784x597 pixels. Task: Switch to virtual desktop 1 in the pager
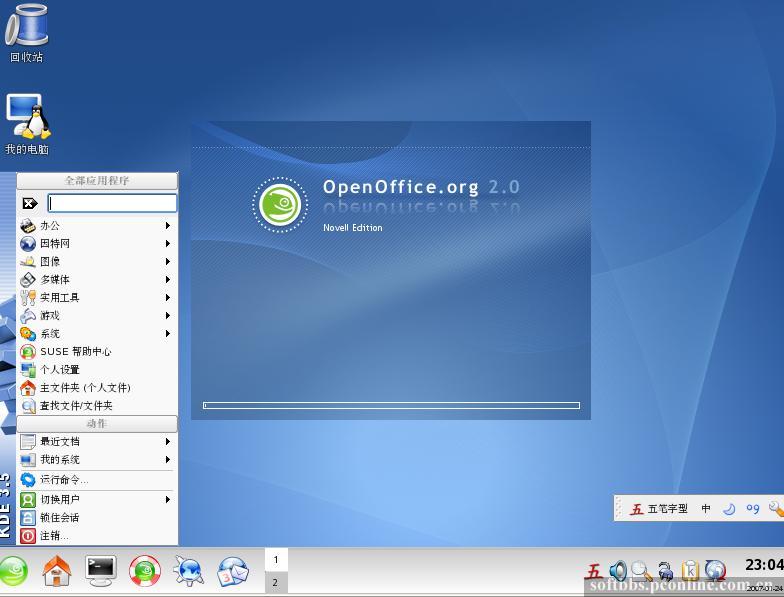[276, 560]
